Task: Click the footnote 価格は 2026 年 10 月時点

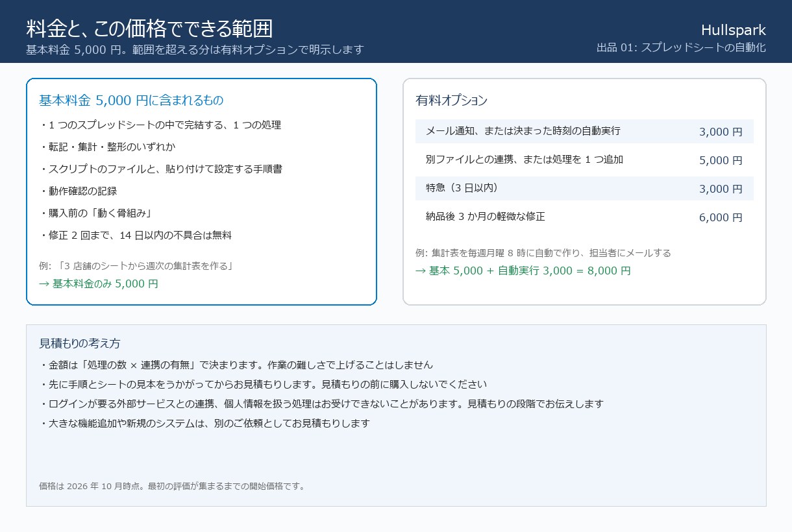Action: tap(172, 486)
